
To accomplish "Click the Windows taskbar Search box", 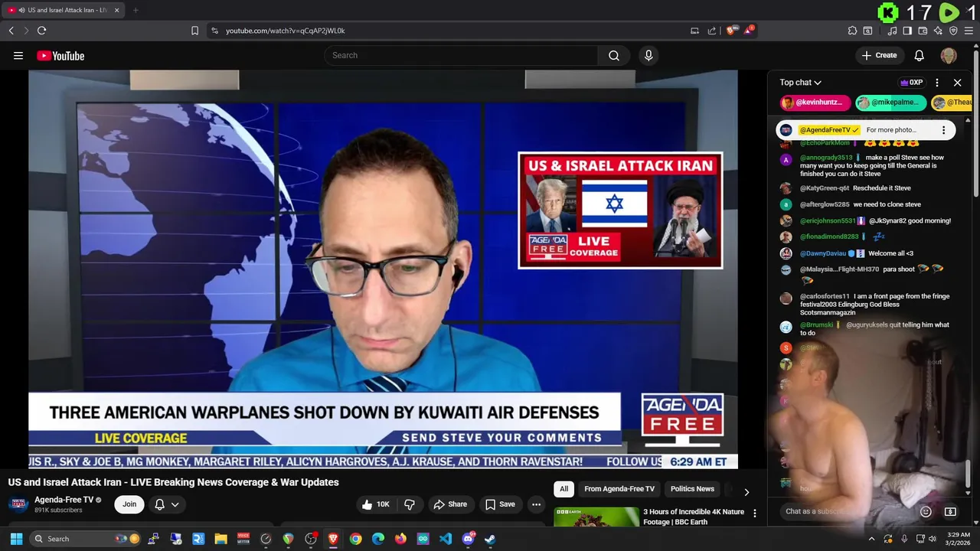I will [x=87, y=539].
